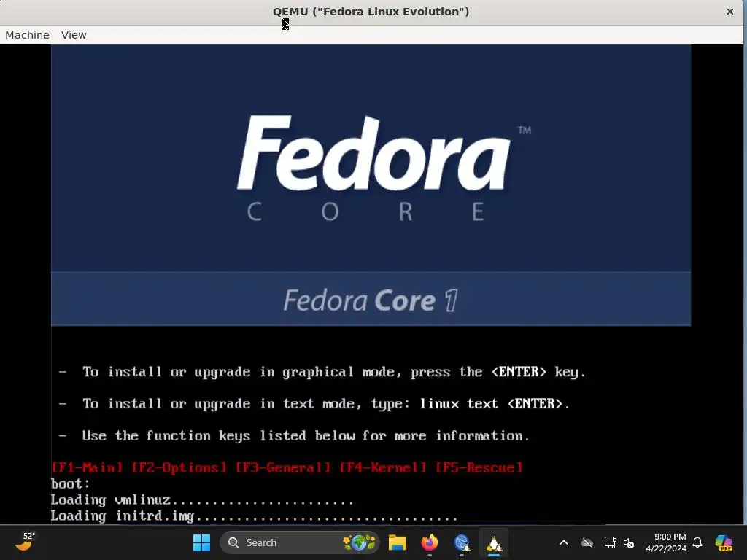Click the red [F1-Main] text
Screen dimensions: 747x560
(88, 467)
